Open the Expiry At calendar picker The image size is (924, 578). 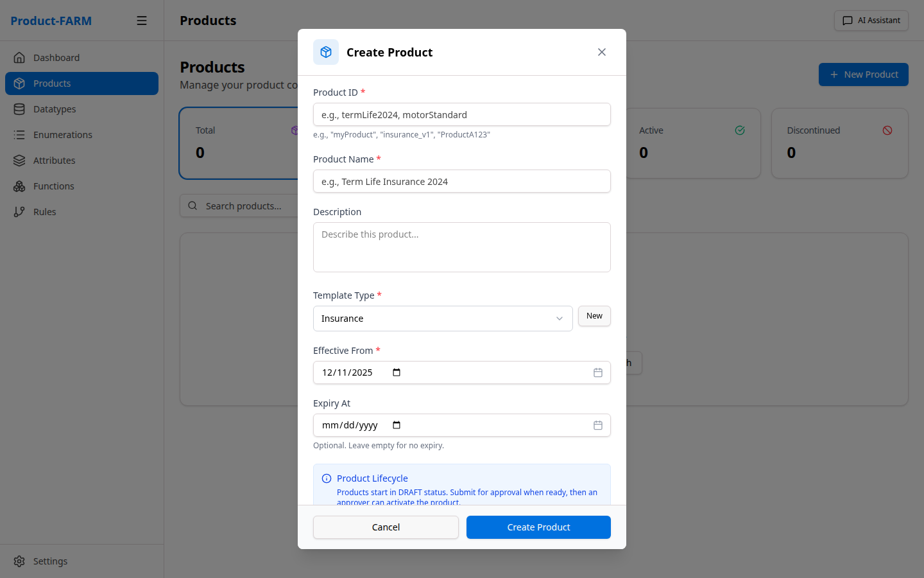(x=597, y=425)
